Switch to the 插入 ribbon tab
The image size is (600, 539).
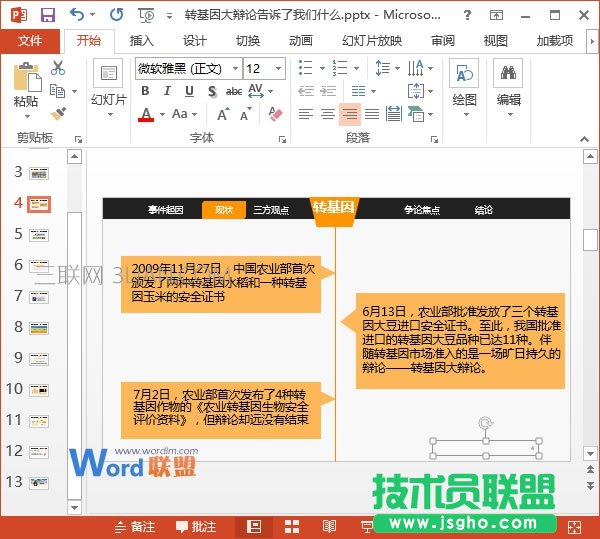point(141,41)
